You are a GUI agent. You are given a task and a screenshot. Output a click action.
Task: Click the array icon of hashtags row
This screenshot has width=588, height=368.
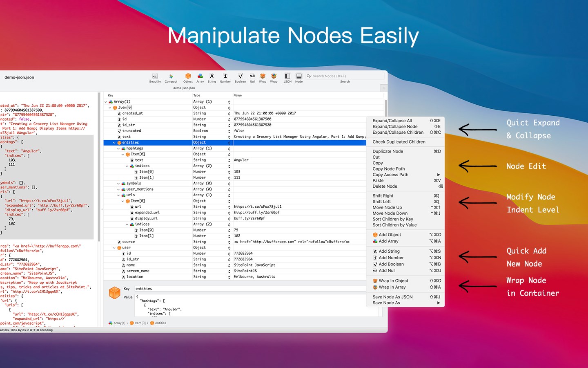[x=123, y=148]
